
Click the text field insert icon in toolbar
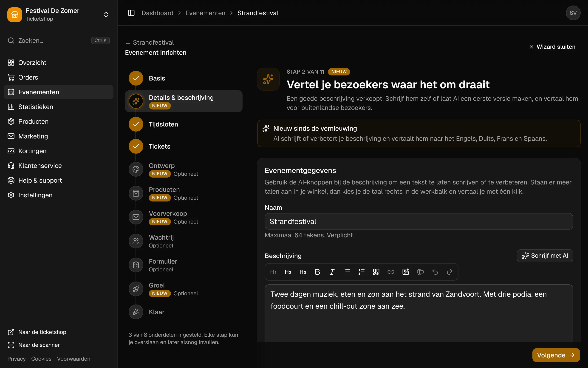point(420,272)
